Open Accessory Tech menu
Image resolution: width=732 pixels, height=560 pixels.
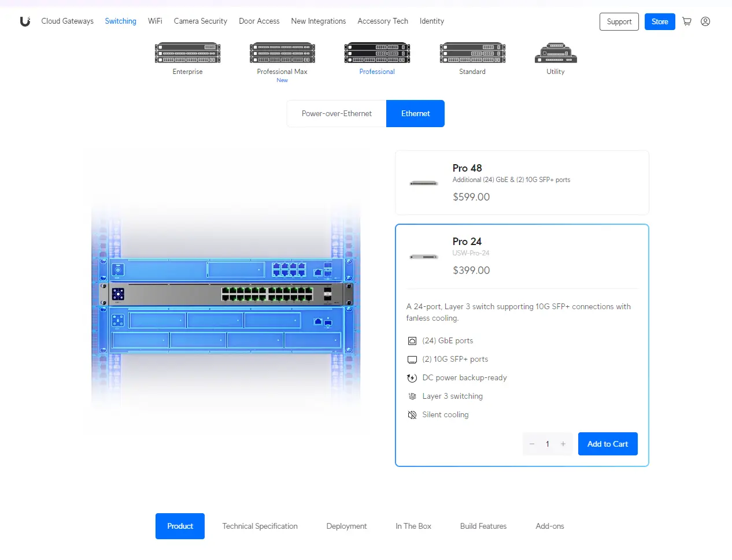click(383, 21)
